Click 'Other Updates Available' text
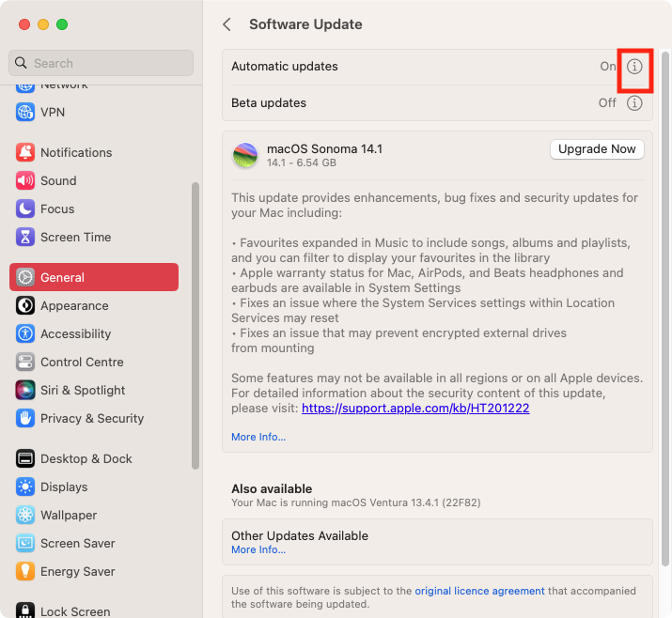 click(x=300, y=535)
